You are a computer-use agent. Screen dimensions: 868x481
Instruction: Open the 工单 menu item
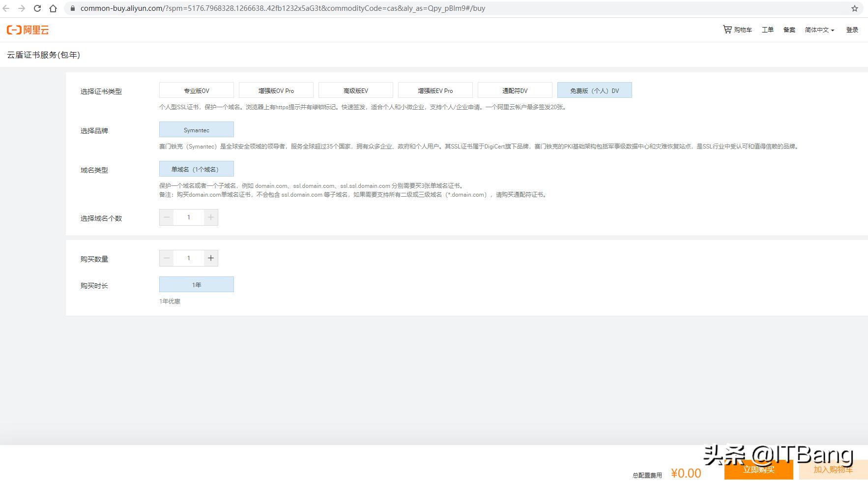[x=767, y=30]
